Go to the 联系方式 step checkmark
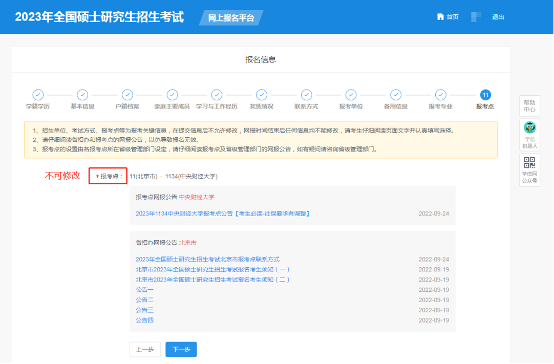The image size is (554, 364). pyautogui.click(x=306, y=95)
